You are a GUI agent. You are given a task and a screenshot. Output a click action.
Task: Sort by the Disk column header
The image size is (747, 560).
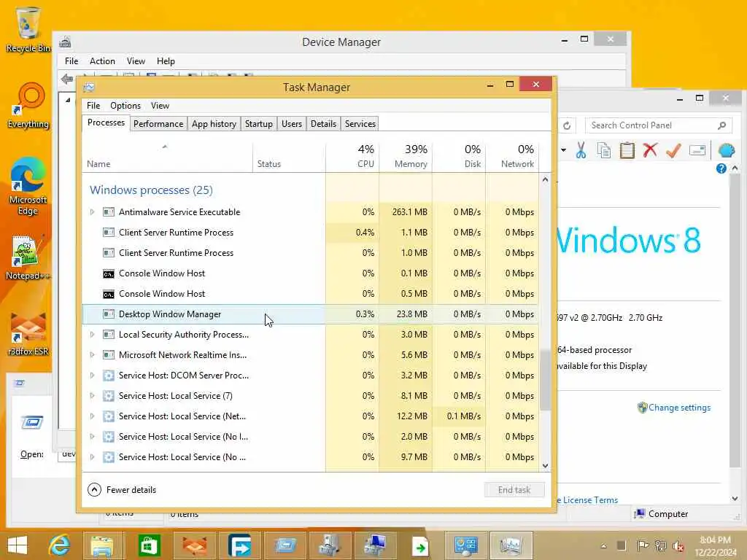point(460,156)
